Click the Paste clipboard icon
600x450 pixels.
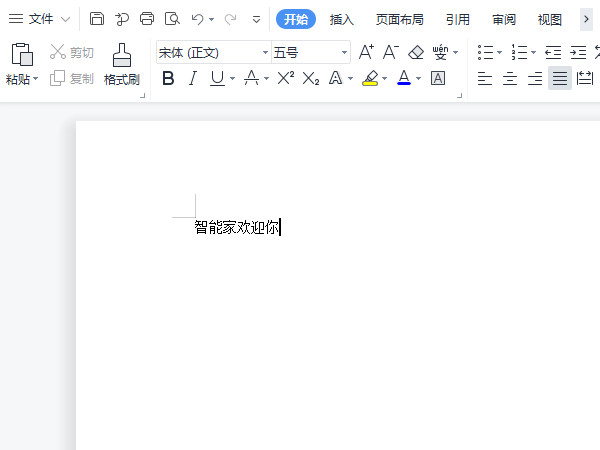(21, 56)
